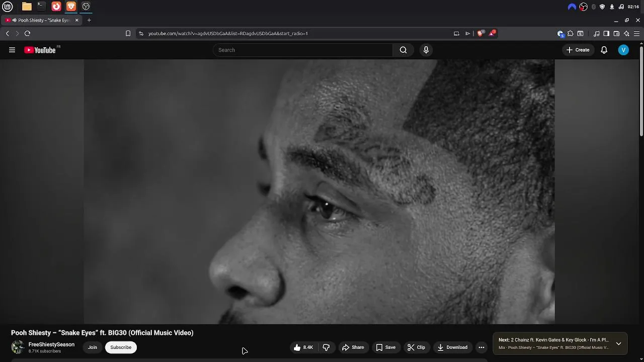
Task: Go back to the previous page
Action: click(8, 33)
